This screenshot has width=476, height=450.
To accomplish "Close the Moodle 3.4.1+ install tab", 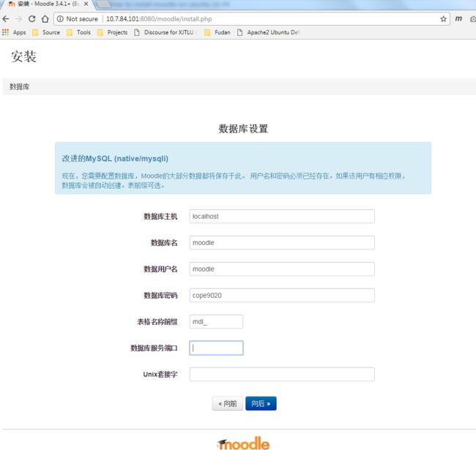I will [x=86, y=4].
